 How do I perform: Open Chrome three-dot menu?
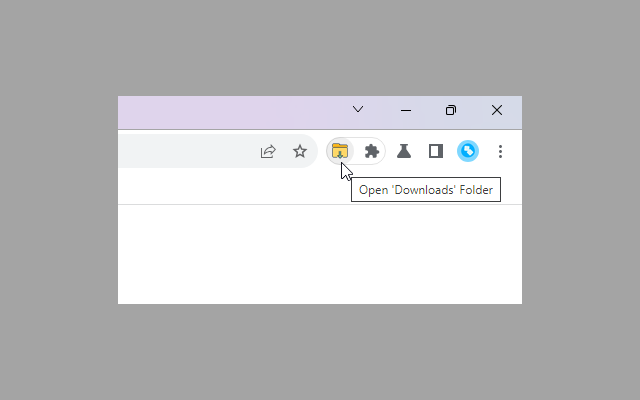pyautogui.click(x=500, y=151)
